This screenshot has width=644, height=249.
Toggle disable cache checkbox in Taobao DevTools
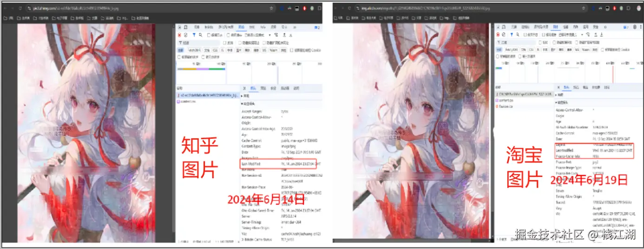pyautogui.click(x=544, y=35)
